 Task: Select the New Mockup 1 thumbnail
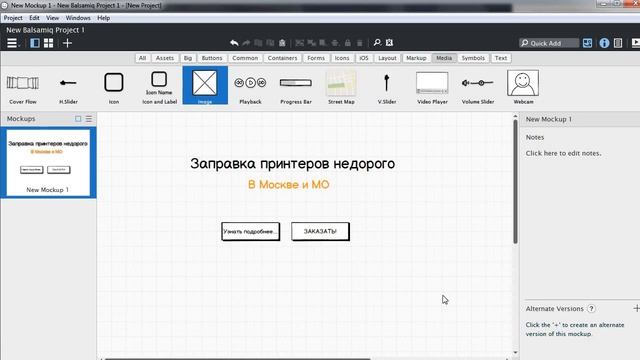pos(48,162)
